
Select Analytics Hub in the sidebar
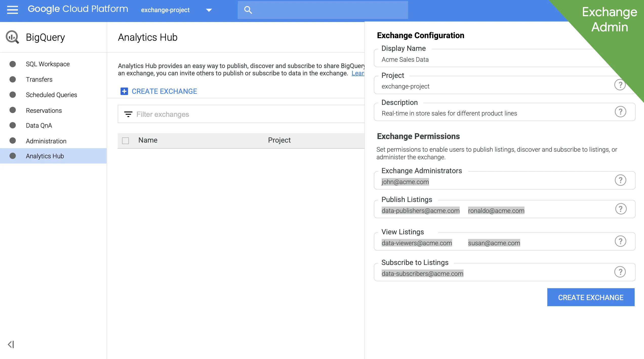[53, 156]
